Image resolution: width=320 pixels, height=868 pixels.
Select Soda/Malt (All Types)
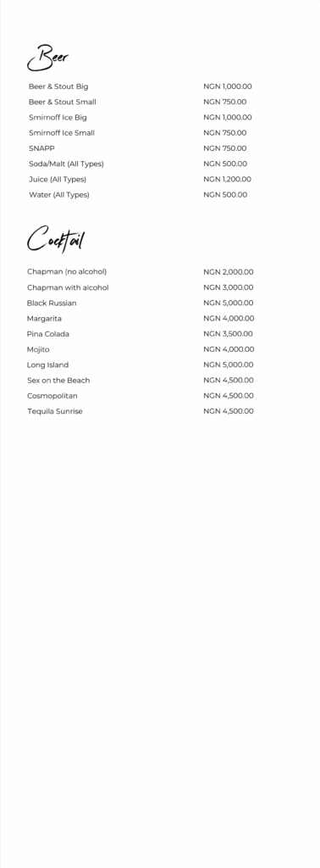(x=66, y=164)
